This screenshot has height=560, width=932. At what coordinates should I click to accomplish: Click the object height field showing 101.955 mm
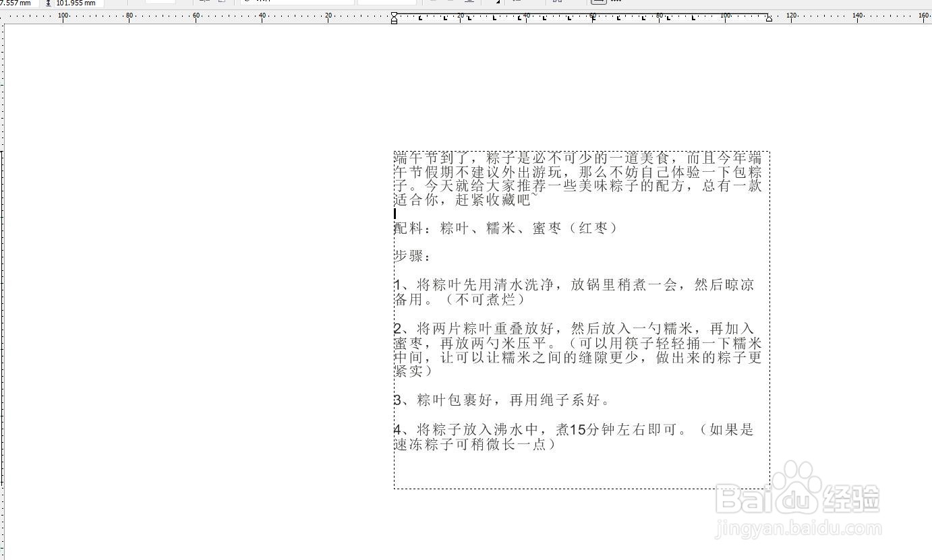click(79, 3)
